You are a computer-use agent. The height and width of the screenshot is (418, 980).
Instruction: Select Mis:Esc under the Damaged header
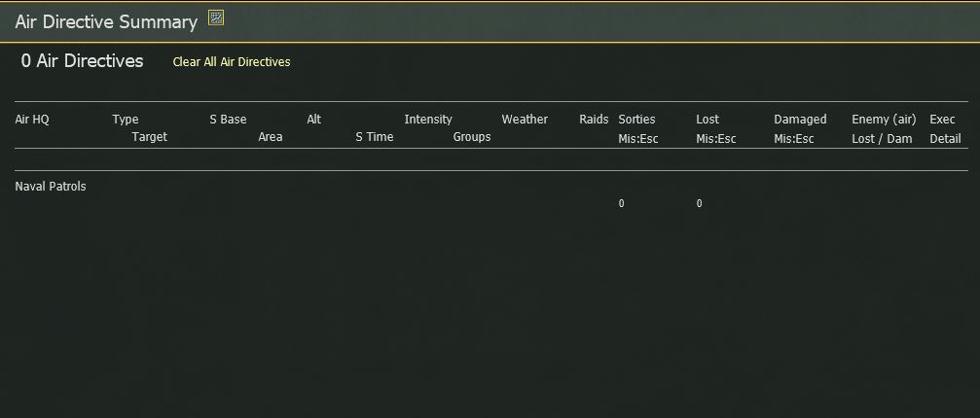tap(794, 139)
